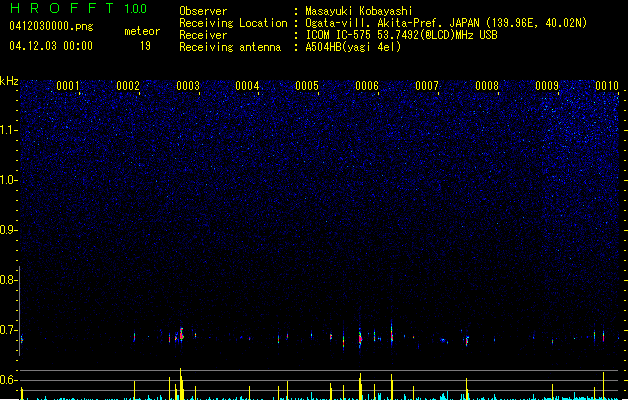Screen dimensions: 629x400
Task: Click the 'Receiving antenna' field label
Action: (x=230, y=47)
